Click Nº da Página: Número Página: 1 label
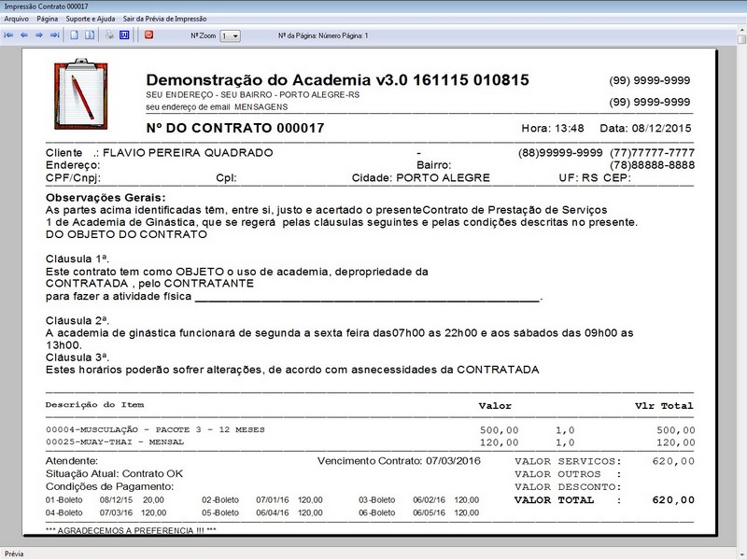The height and width of the screenshot is (560, 747). [323, 35]
